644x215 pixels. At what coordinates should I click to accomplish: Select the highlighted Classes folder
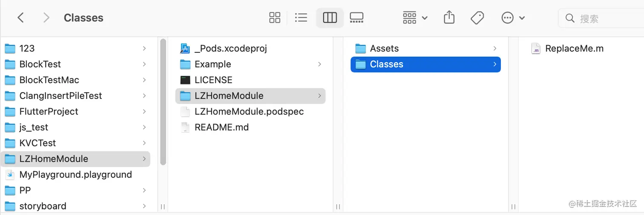click(x=425, y=64)
